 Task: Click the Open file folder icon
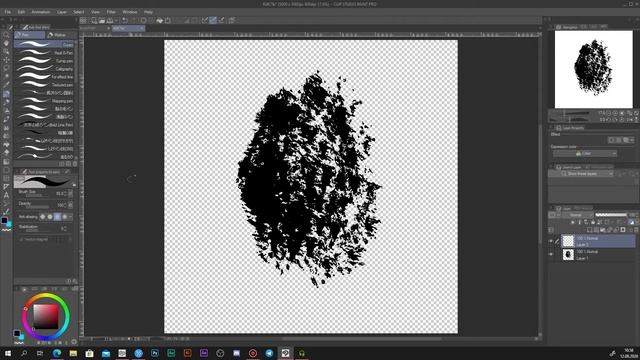coord(102,20)
